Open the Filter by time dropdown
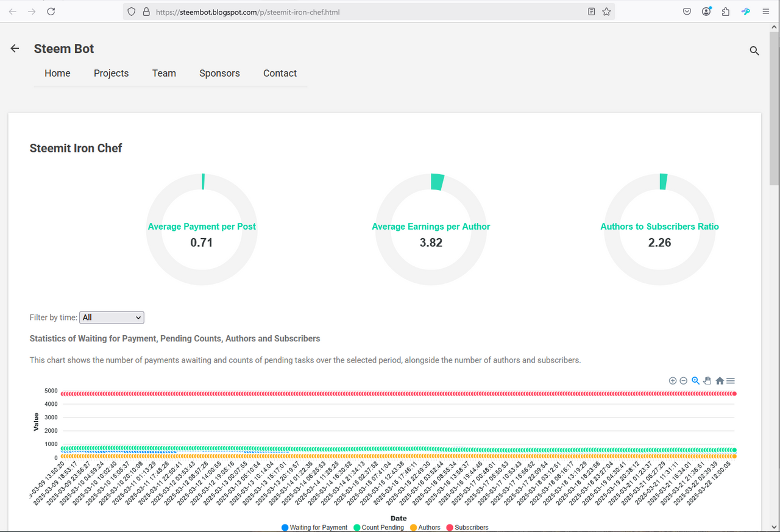The image size is (780, 532). tap(112, 317)
